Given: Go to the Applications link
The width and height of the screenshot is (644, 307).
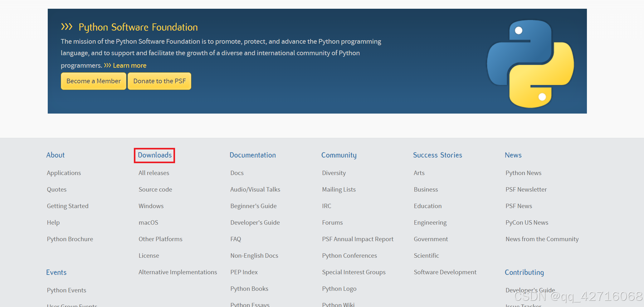Looking at the screenshot, I should pos(64,173).
